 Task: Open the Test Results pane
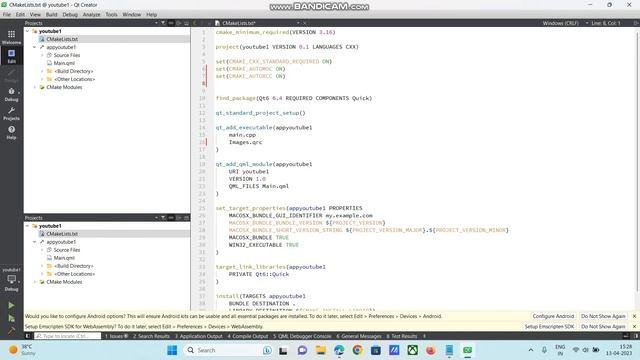point(402,336)
